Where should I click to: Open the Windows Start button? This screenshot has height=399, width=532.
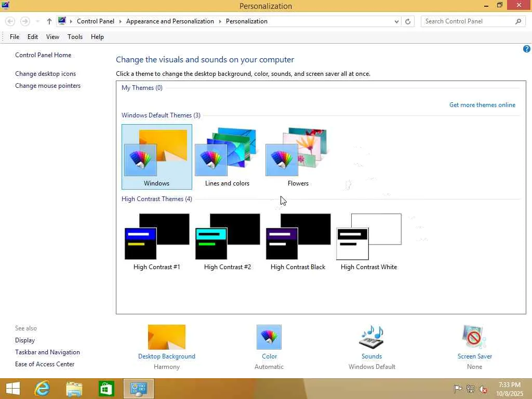click(13, 389)
